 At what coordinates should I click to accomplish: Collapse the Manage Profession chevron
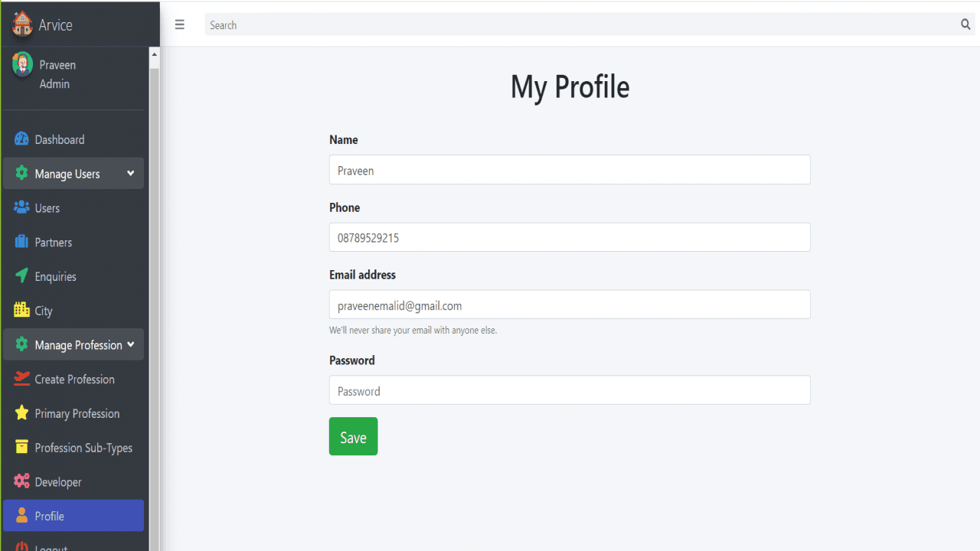[x=130, y=344]
